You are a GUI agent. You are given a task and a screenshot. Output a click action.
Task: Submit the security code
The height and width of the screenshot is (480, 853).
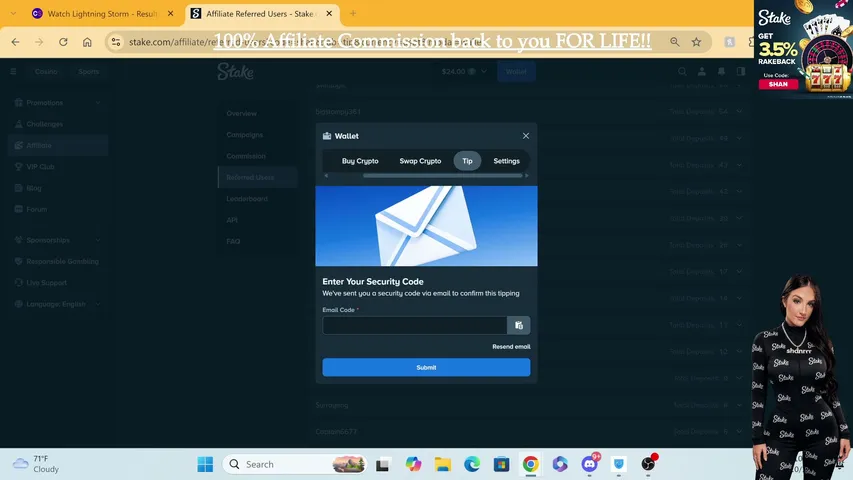(x=426, y=367)
